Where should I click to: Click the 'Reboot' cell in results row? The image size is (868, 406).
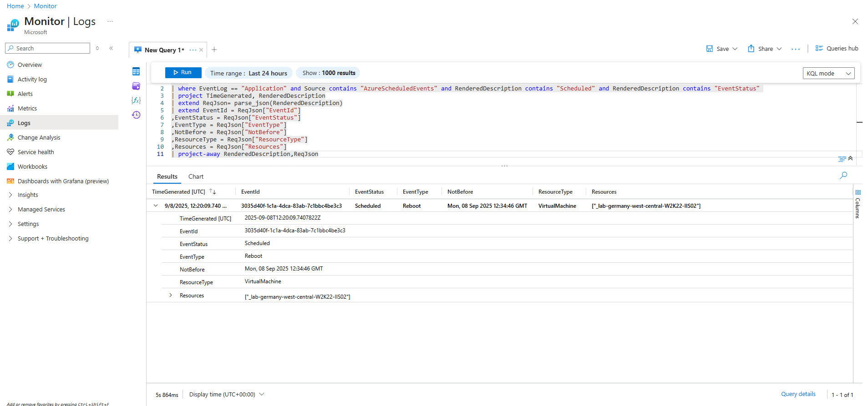pyautogui.click(x=411, y=206)
